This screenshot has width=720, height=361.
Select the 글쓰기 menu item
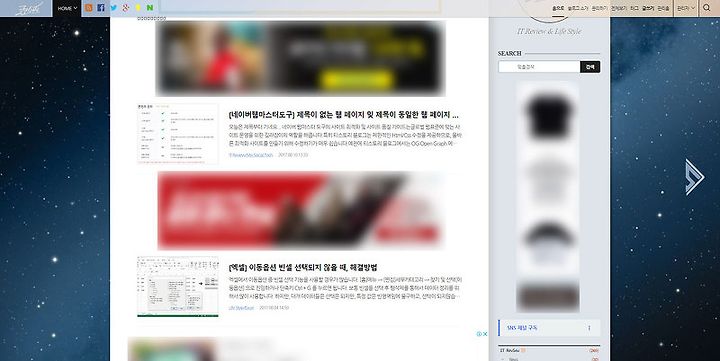point(648,8)
